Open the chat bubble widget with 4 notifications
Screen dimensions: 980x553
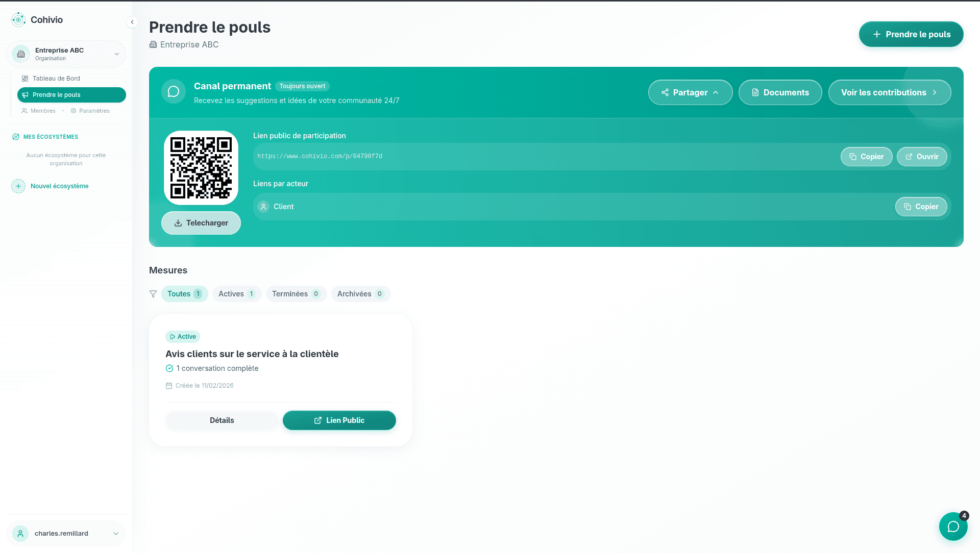coord(953,526)
